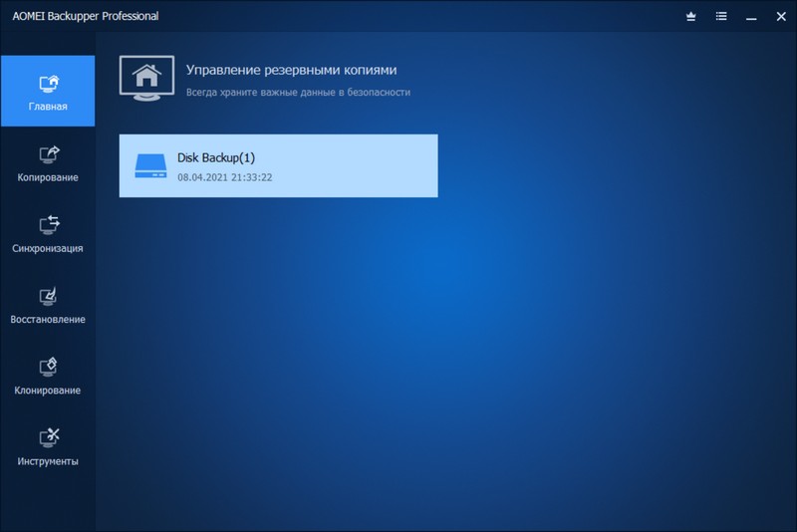Open the Инструменты section label
The height and width of the screenshot is (532, 797).
[x=48, y=461]
